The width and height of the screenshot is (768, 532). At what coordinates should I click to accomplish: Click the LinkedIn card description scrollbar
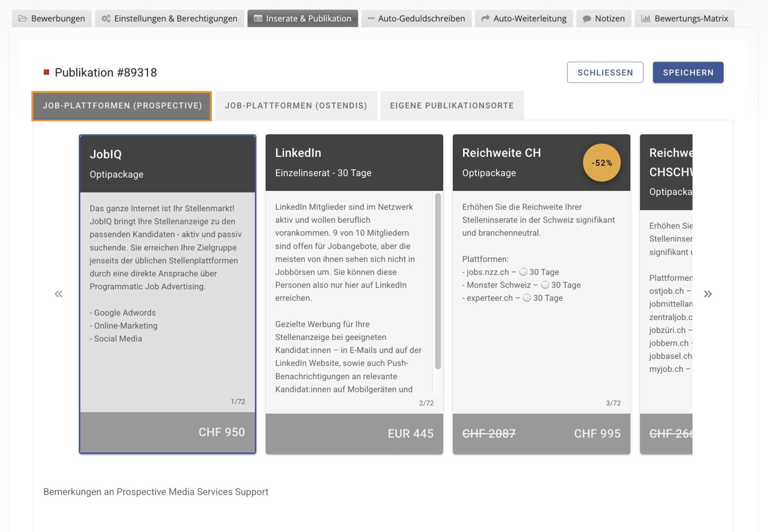click(438, 281)
